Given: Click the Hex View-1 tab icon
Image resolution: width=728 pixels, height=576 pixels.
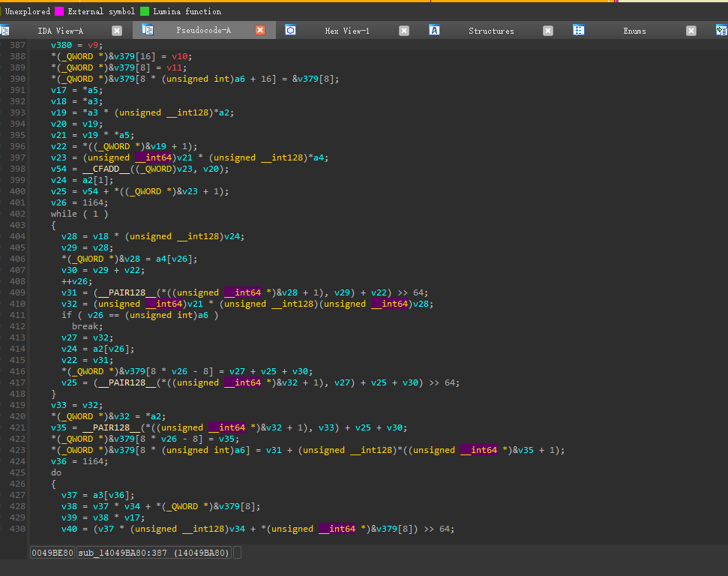Looking at the screenshot, I should pyautogui.click(x=291, y=31).
